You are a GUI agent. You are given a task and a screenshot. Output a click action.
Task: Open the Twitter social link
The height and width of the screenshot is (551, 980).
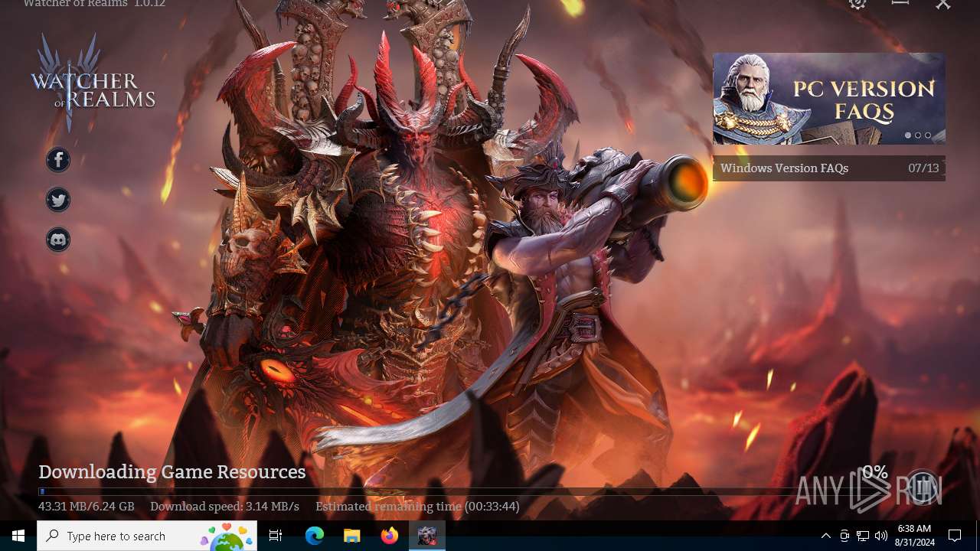click(58, 200)
